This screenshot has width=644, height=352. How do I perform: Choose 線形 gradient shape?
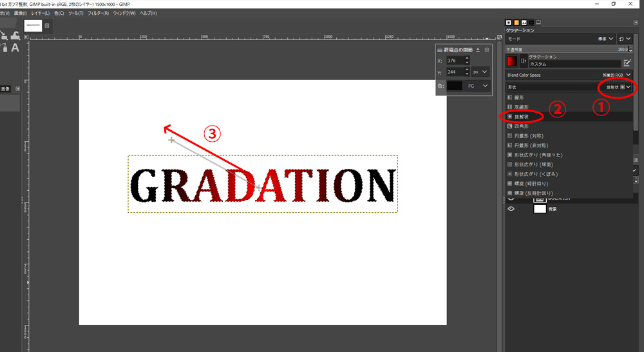(x=569, y=97)
